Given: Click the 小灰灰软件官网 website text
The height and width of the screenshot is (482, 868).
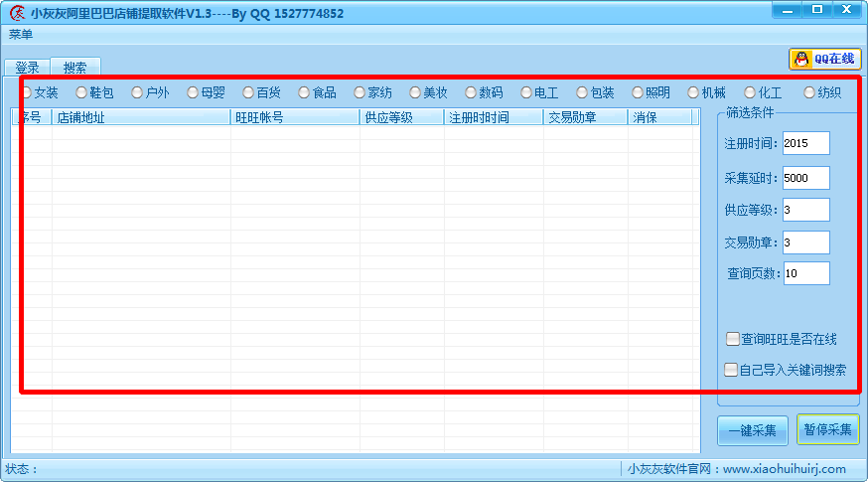Looking at the screenshot, I should 736,469.
